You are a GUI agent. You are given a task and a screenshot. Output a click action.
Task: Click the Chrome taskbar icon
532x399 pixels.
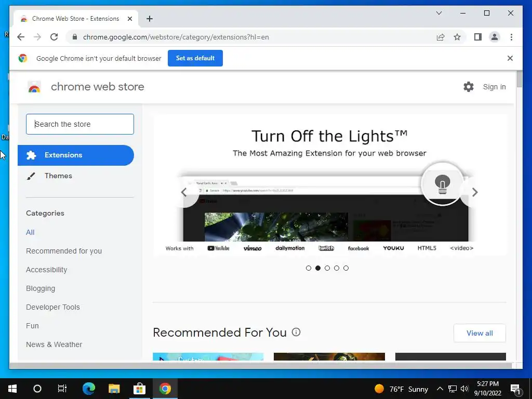165,389
